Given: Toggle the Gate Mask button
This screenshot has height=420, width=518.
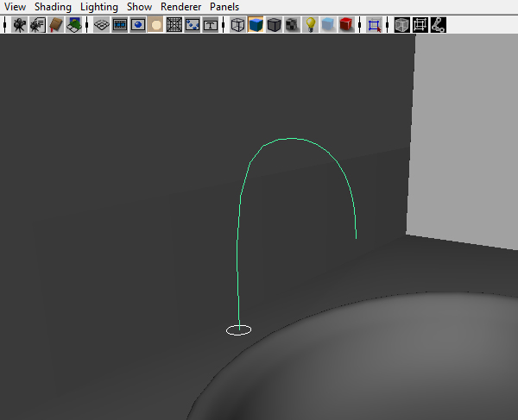Looking at the screenshot, I should 155,25.
